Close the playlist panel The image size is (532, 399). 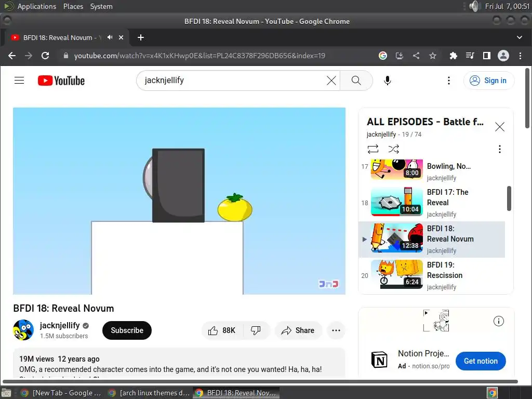tap(499, 127)
